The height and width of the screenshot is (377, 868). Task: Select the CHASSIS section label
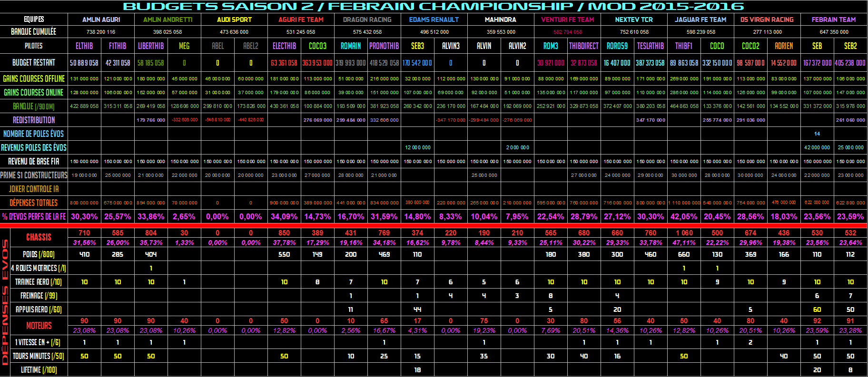coord(39,237)
